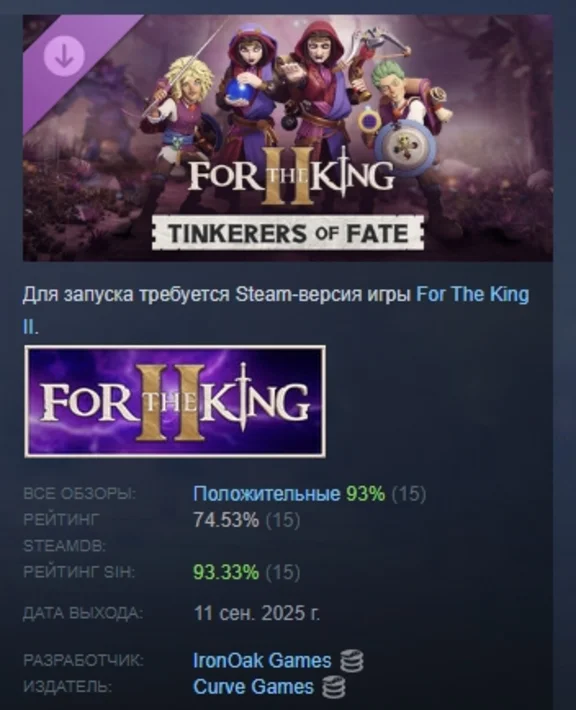Click the For The King II base game banner
This screenshot has height=710, width=576.
click(x=175, y=402)
